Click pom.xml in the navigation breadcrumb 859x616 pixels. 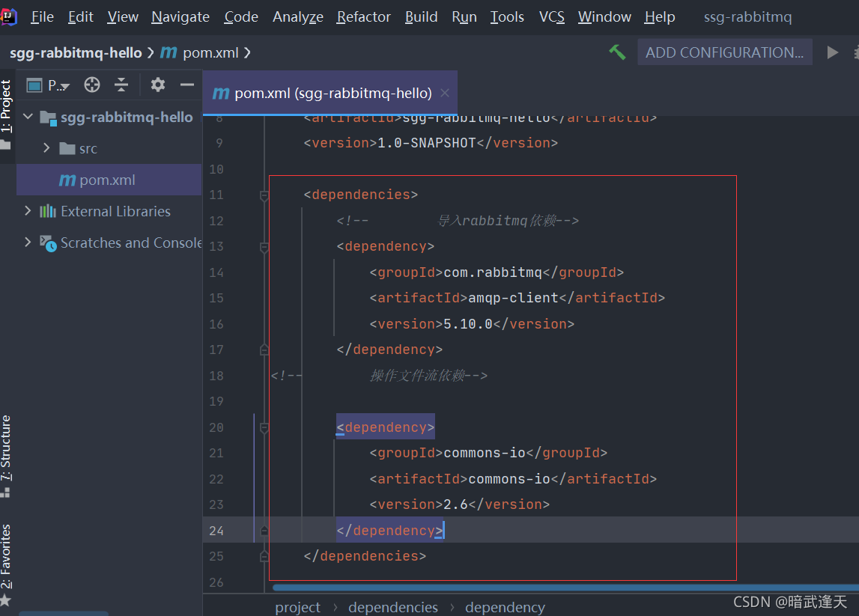210,52
